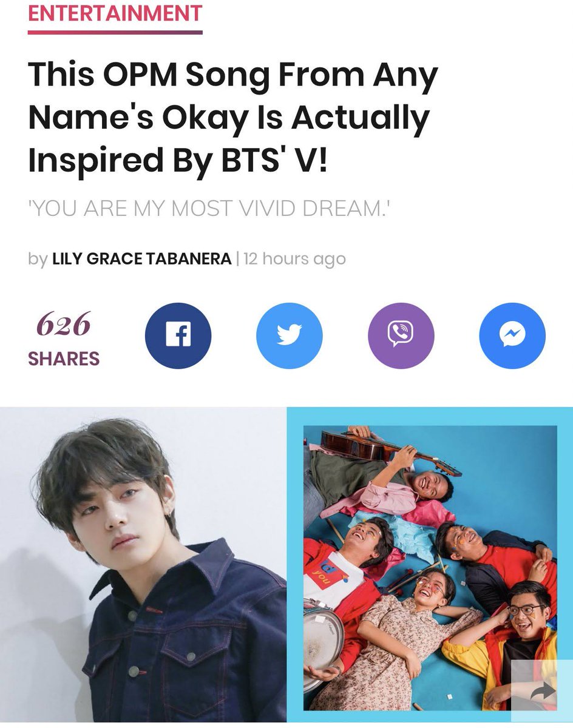Click the word 'by' before the author name

(x=38, y=259)
